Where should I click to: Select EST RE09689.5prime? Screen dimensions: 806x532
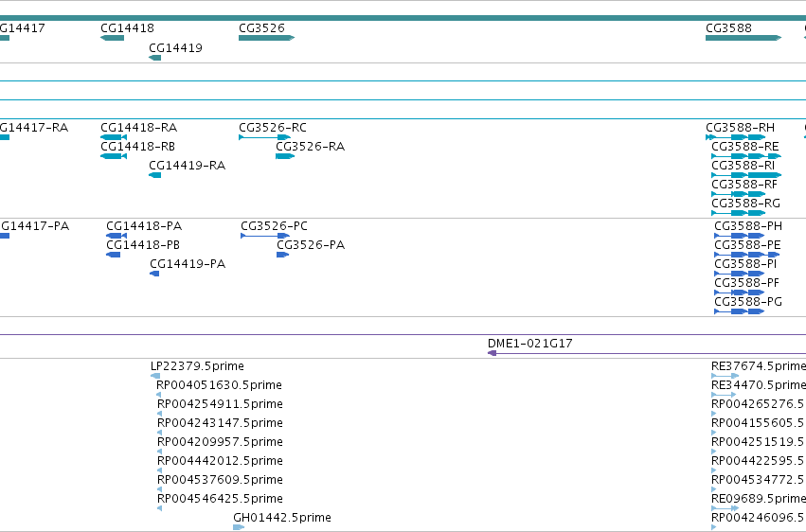[x=725, y=509]
